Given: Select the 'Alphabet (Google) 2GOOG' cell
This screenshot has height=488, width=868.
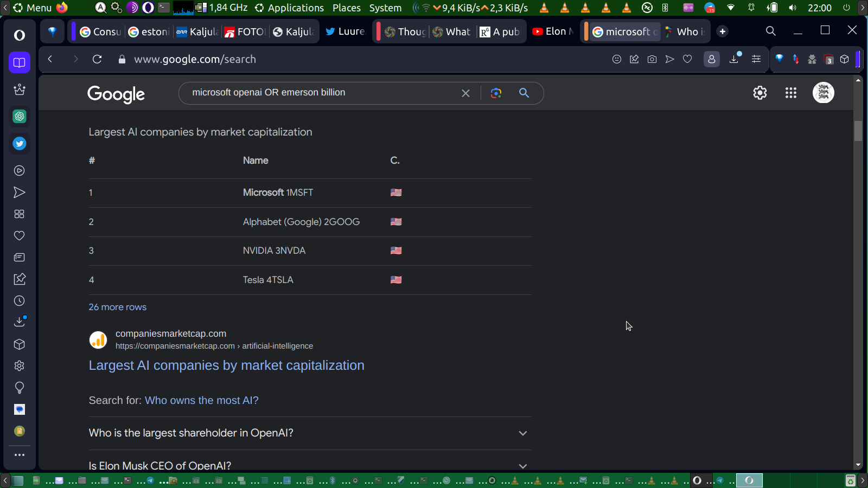Looking at the screenshot, I should point(301,222).
